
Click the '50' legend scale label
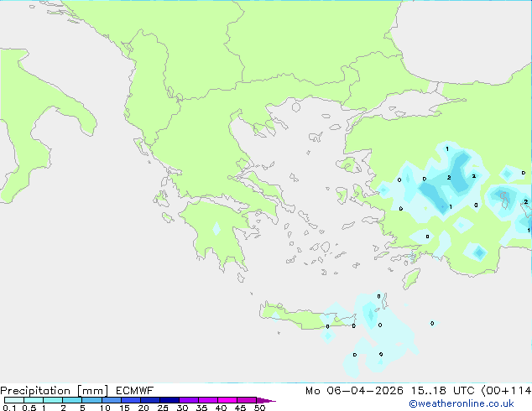pos(259,408)
